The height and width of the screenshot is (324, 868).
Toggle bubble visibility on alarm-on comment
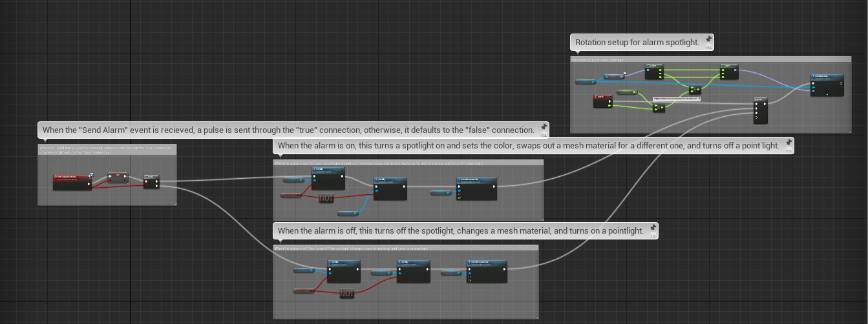tap(789, 150)
